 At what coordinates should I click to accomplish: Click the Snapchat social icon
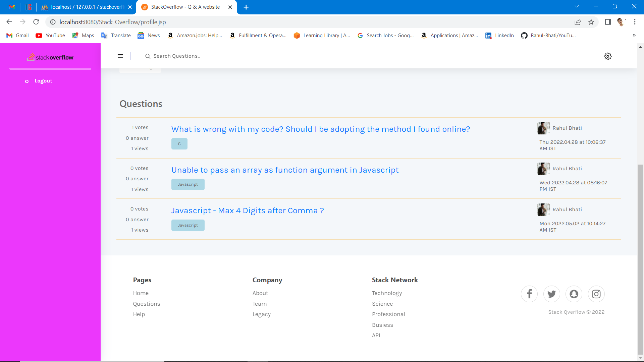574,294
